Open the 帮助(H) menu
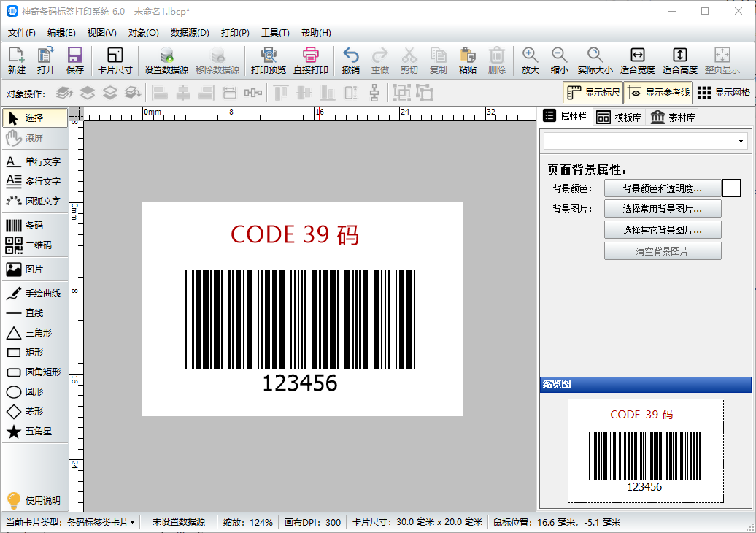This screenshot has height=533, width=756. (x=316, y=33)
